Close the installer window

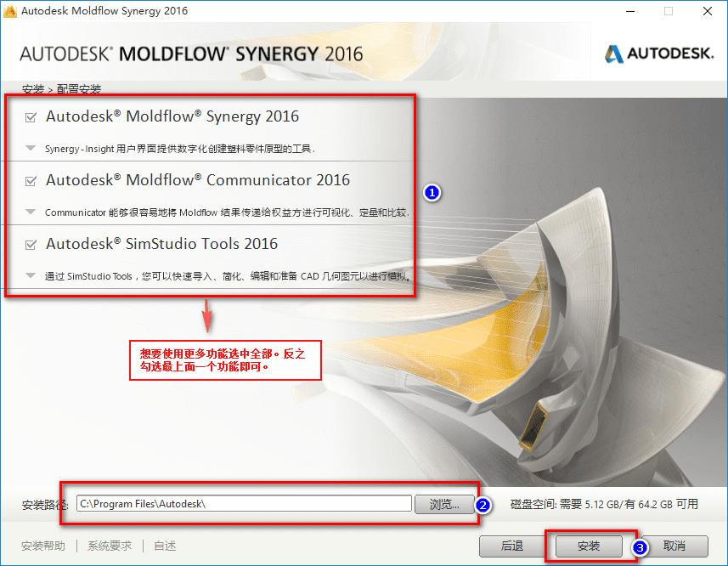point(707,11)
